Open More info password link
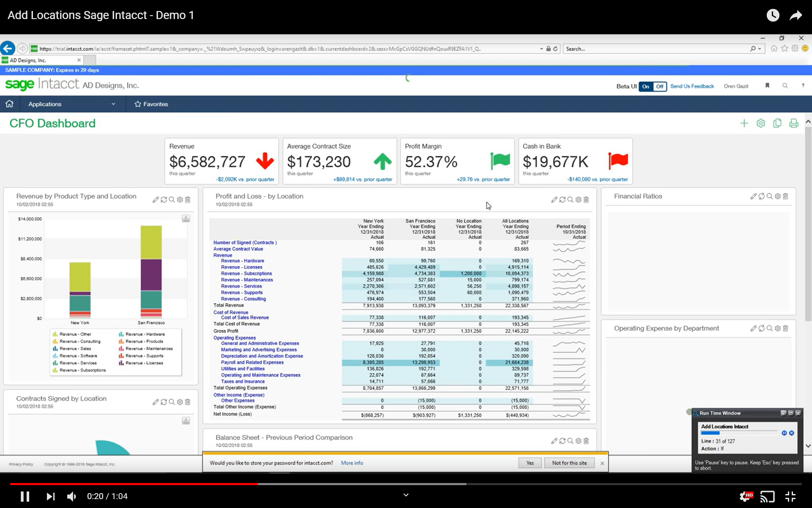812x508 pixels. coord(352,463)
